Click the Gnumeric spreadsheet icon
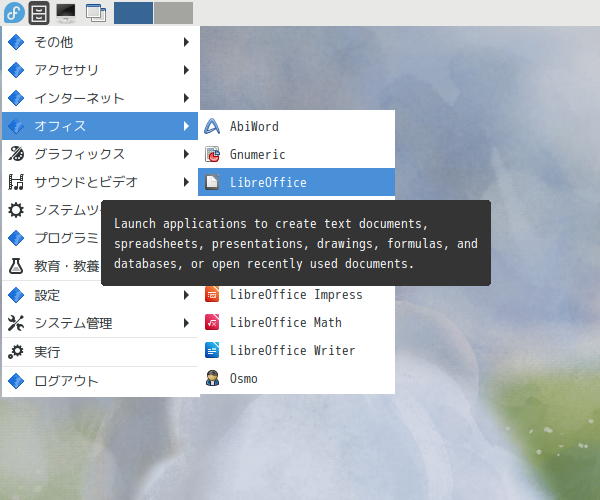Viewport: 600px width, 500px height. (212, 154)
